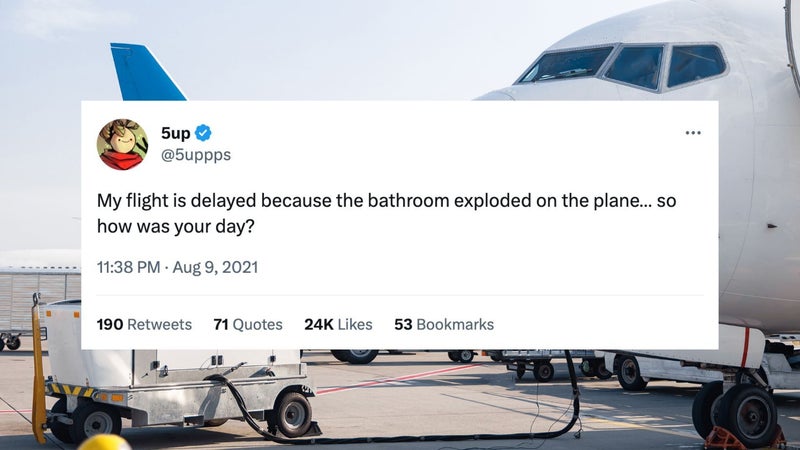Viewport: 800px width, 450px height.
Task: View the 190 Retweets list
Action: tap(144, 324)
